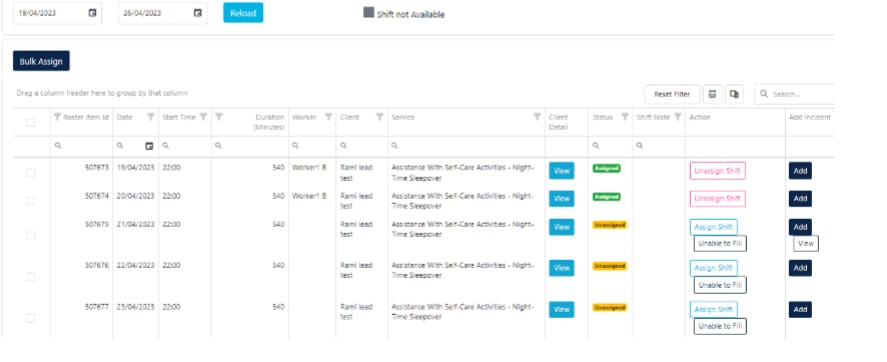Open the calendar picker for the 26/04/2023 date field
The width and height of the screenshot is (887, 362).
[197, 13]
